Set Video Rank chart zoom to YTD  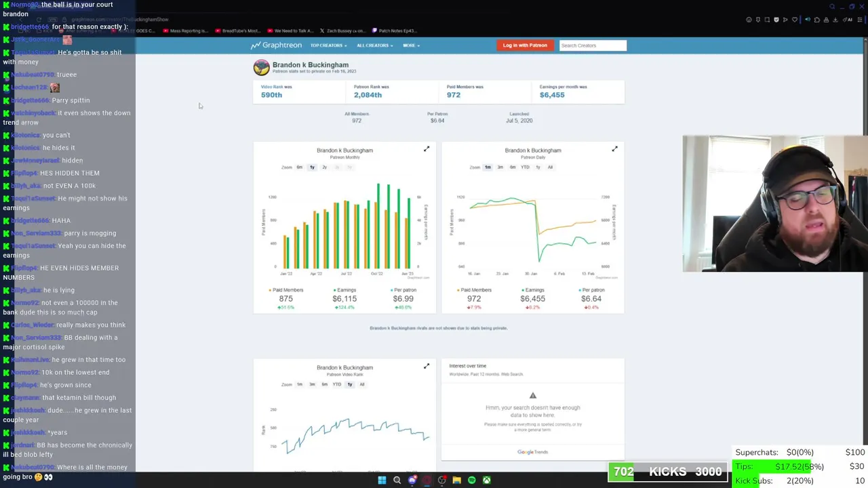[x=336, y=384]
